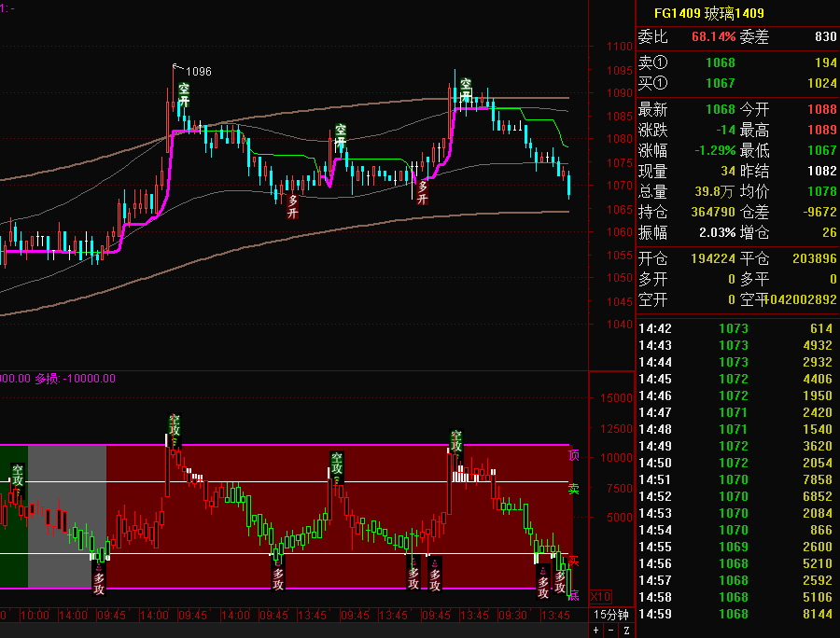
Task: Click the 14:48 tick row
Action: click(737, 429)
